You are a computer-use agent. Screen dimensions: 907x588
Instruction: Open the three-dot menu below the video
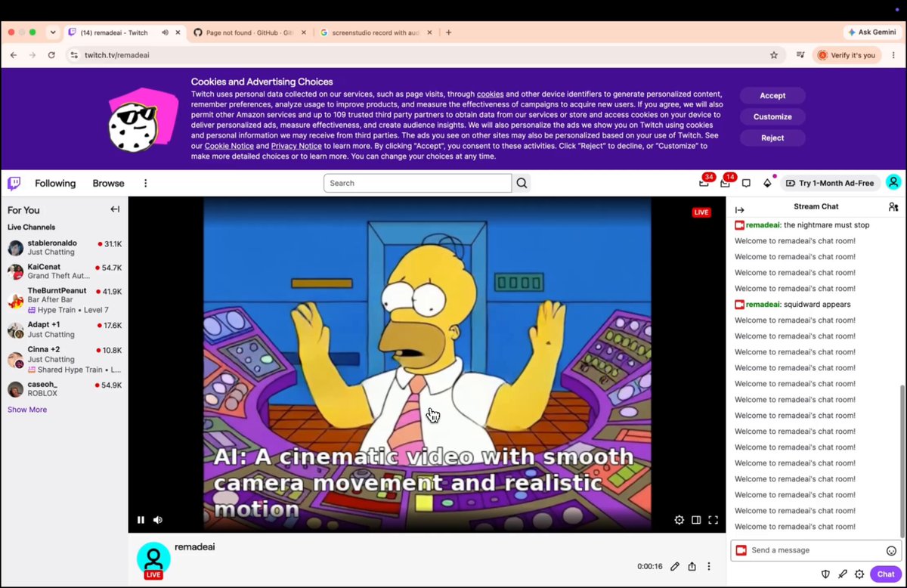pos(709,567)
